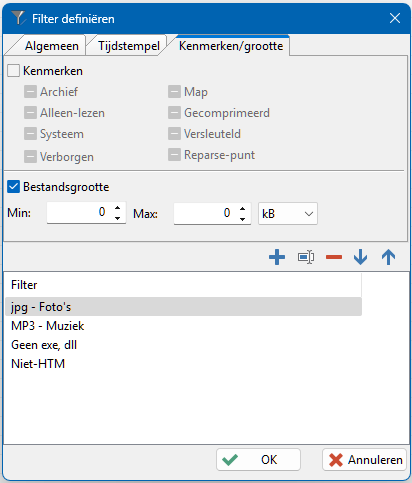
Task: Close the Filter definiëren dialog
Action: [x=395, y=18]
